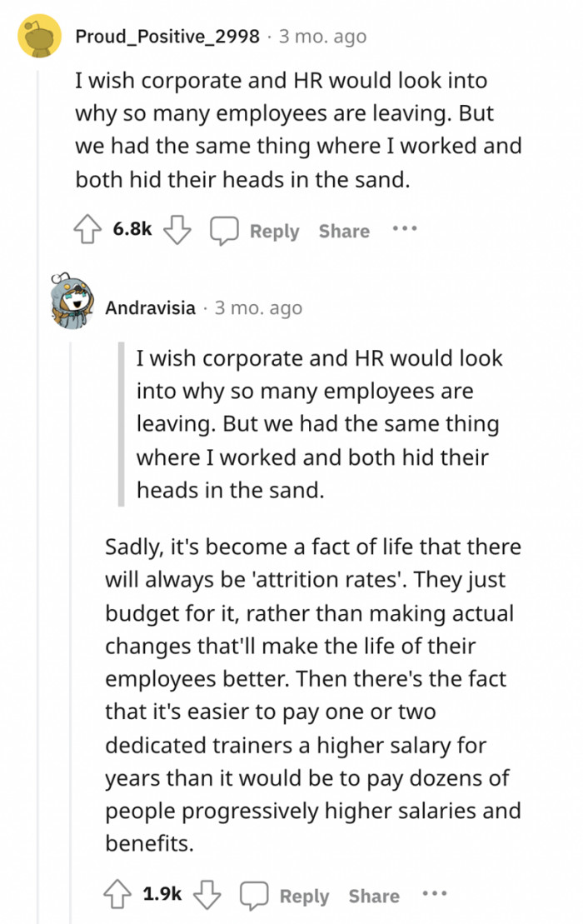Upvote Proud_Positive_2998's comment
Image resolution: width=583 pixels, height=924 pixels.
(90, 230)
